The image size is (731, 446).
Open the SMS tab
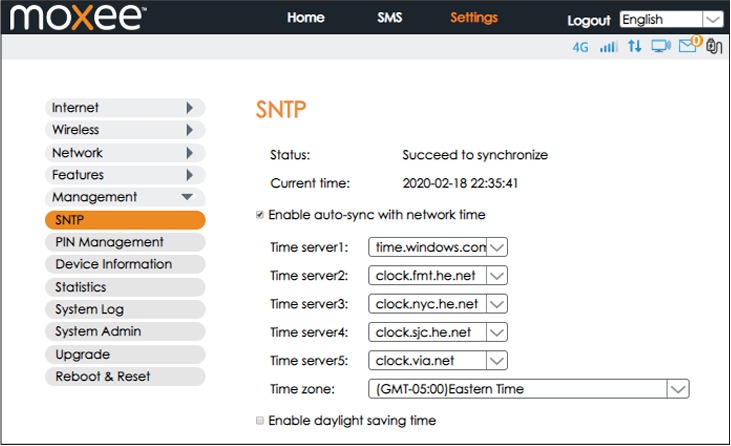click(x=389, y=18)
